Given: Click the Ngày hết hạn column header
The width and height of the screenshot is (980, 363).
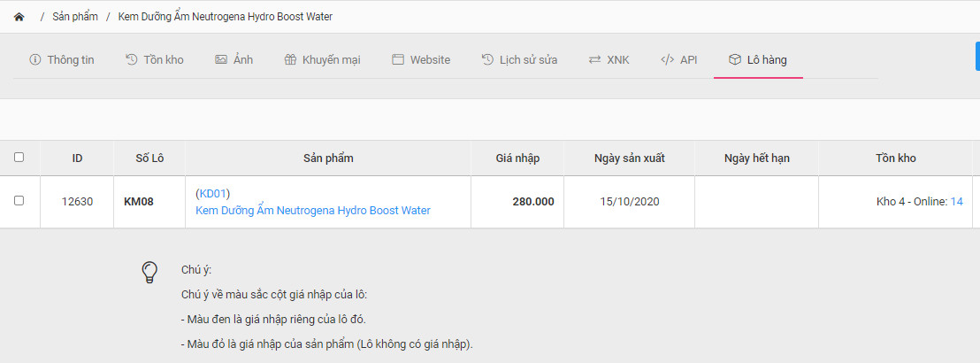Looking at the screenshot, I should tap(757, 158).
